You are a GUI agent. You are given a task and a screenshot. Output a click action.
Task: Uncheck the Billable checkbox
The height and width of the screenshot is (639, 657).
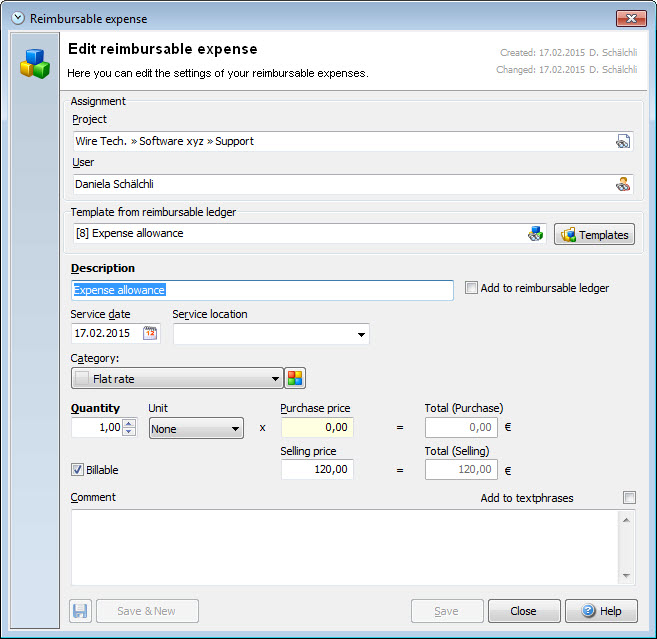tap(77, 470)
